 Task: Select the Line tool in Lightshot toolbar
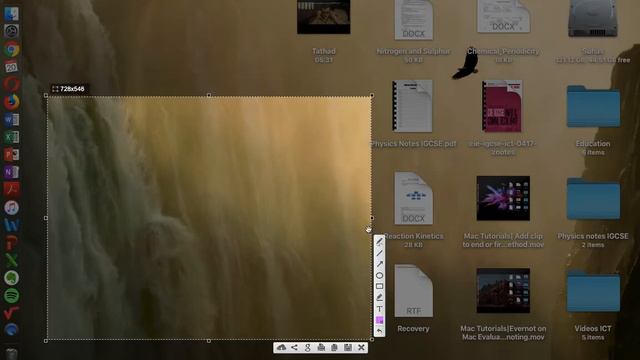379,253
